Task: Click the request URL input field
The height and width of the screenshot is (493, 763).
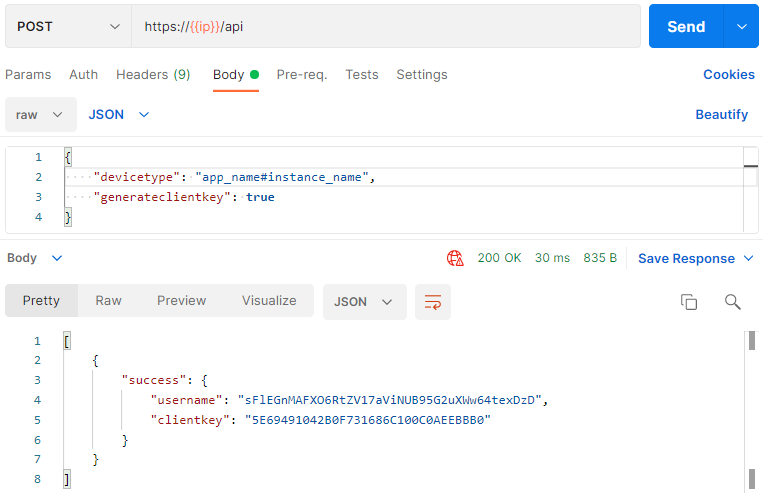Action: click(400, 27)
